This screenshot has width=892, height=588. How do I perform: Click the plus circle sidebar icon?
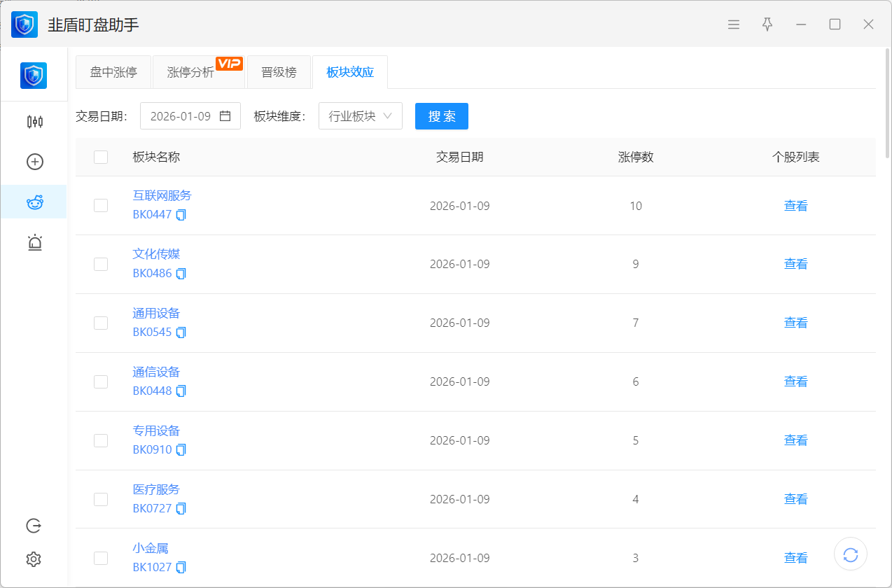pos(34,162)
